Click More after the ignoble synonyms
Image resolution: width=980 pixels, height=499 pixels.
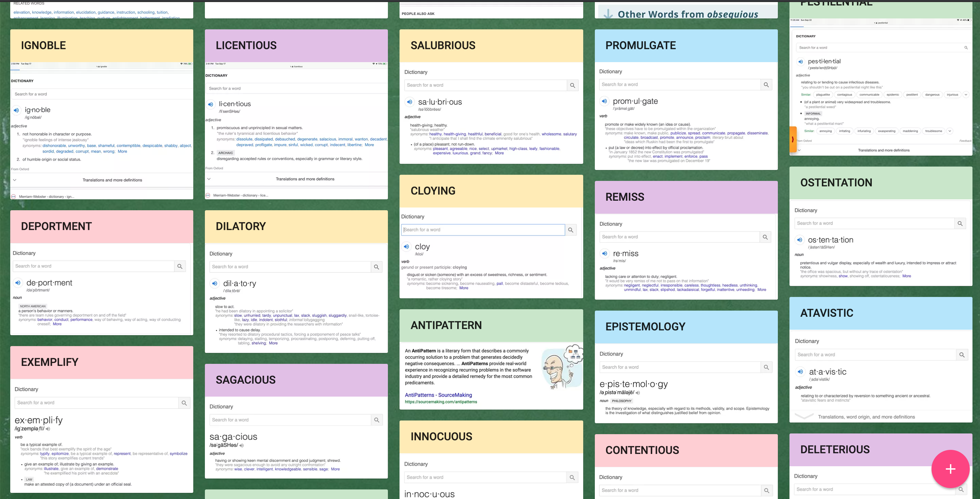click(x=123, y=152)
